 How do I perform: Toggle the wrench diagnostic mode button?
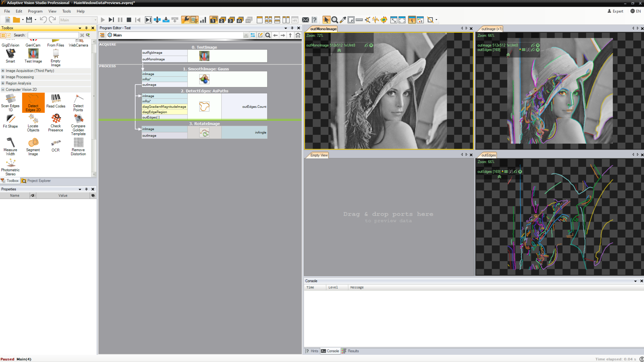[185, 20]
